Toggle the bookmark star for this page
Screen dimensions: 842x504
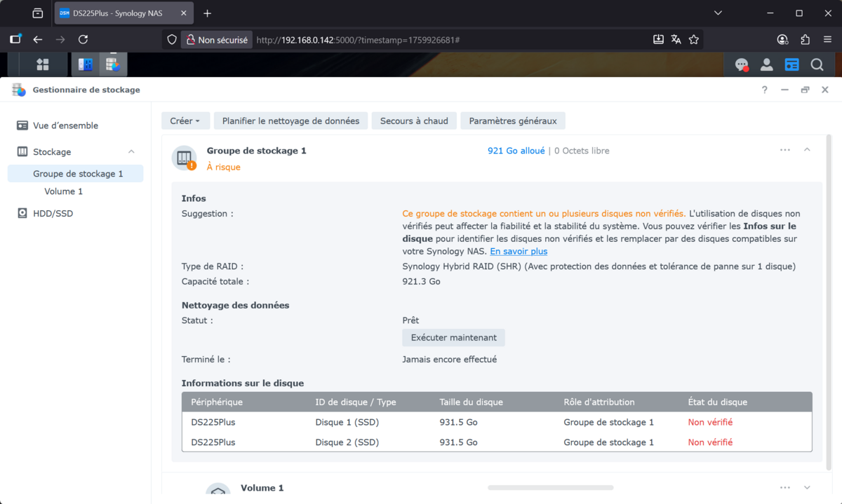(x=694, y=39)
